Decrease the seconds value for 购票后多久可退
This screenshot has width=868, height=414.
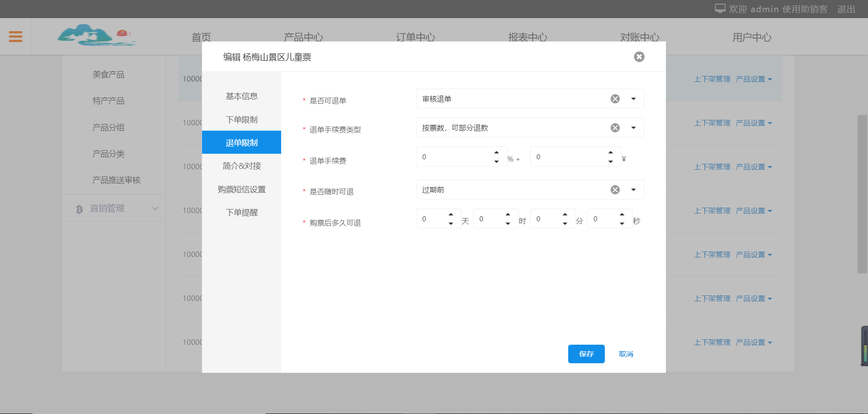[622, 224]
